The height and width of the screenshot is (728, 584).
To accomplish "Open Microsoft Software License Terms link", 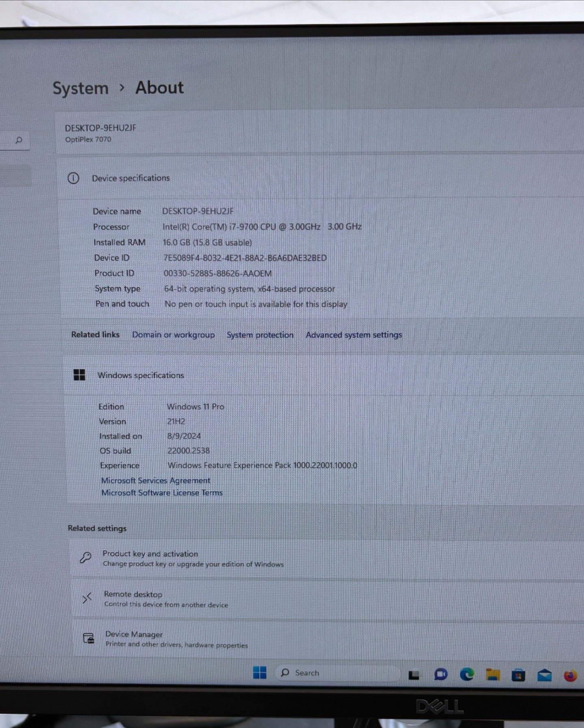I will [162, 492].
